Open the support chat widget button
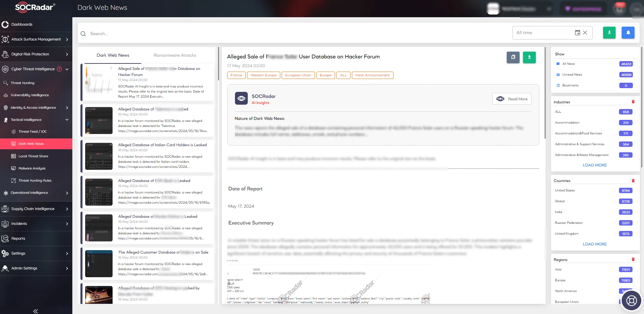 click(x=631, y=300)
